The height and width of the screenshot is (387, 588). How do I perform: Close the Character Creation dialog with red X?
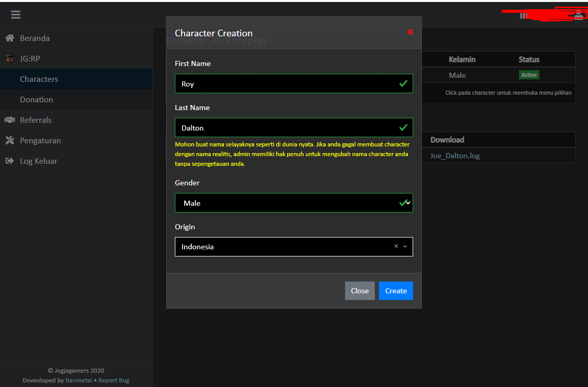tap(410, 32)
